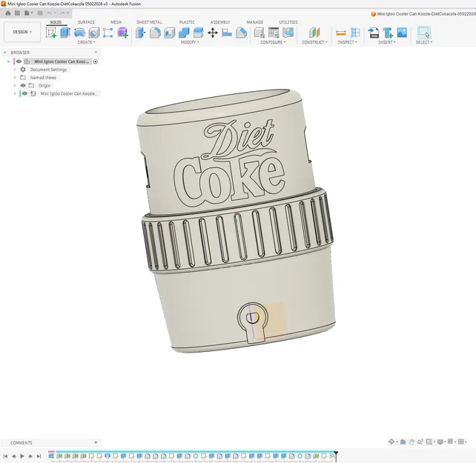Select the Interference inspect icon
Image resolution: width=476 pixels, height=463 pixels.
pos(355,33)
